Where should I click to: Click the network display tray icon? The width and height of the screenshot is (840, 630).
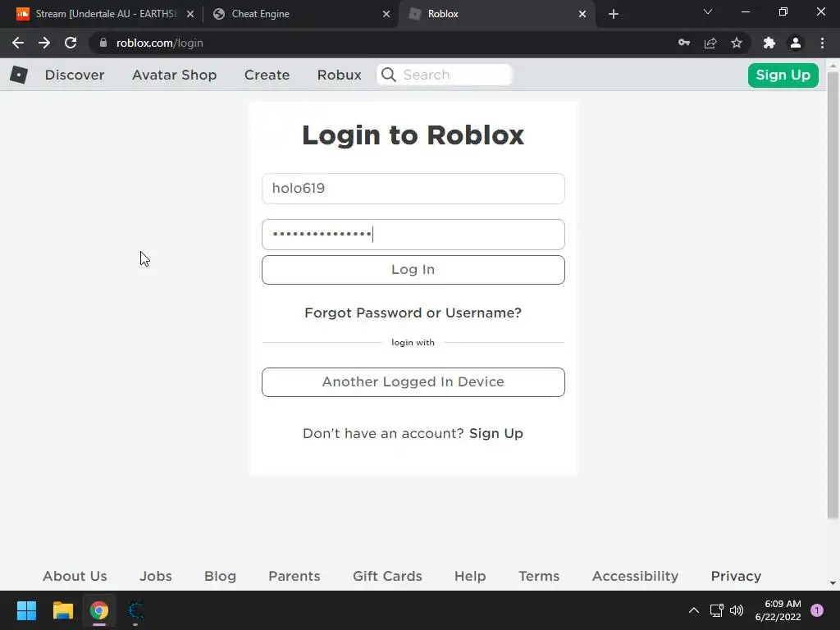(x=716, y=610)
